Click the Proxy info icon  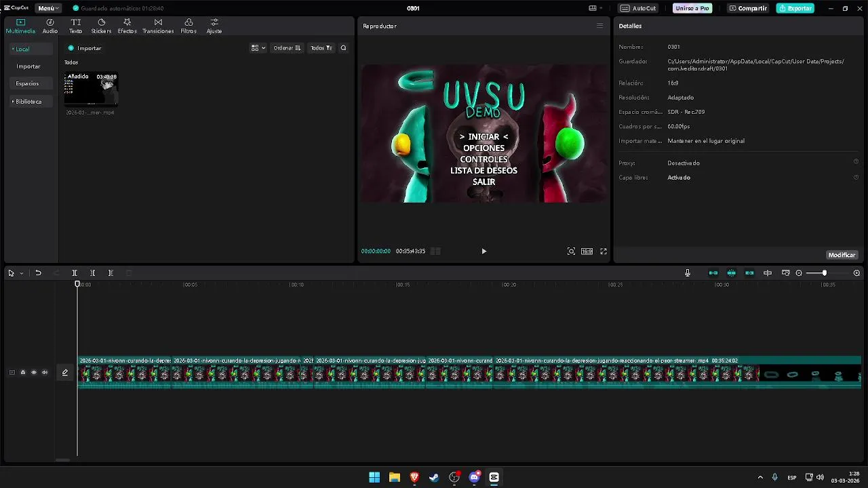(856, 161)
